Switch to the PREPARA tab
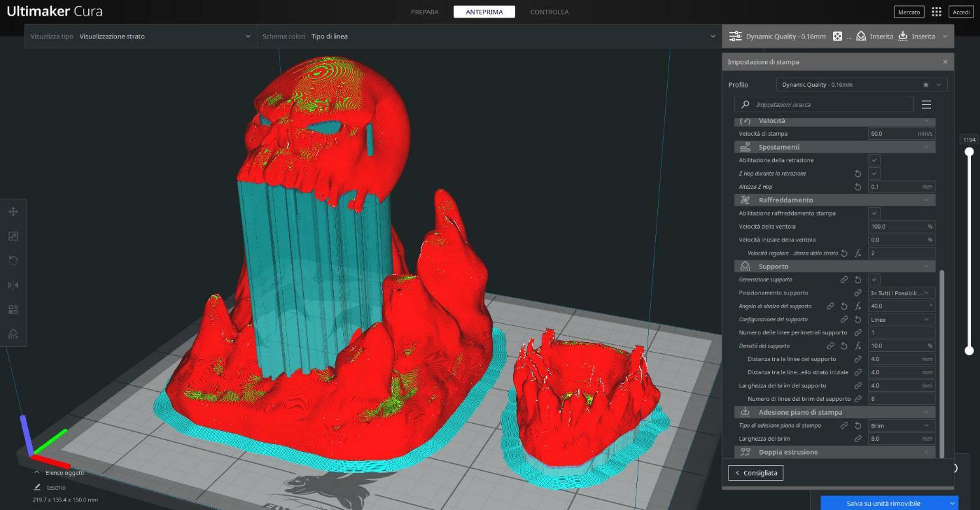This screenshot has width=980, height=510. coord(425,12)
